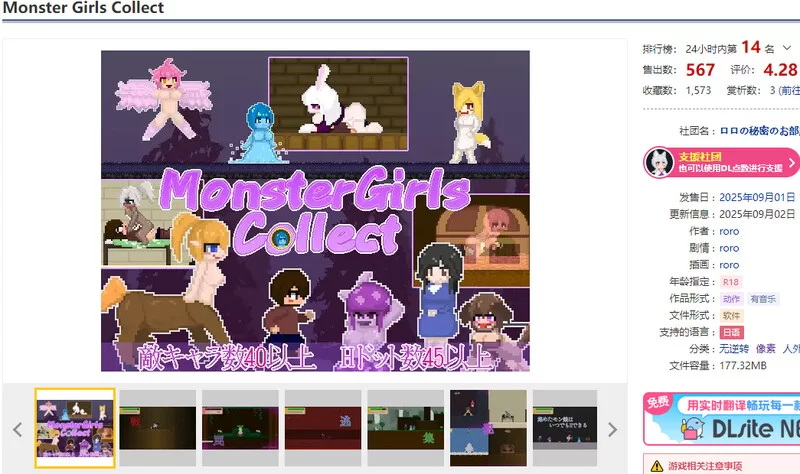The width and height of the screenshot is (800, 474).
Task: Open the DLsite real-time translation banner
Action: coord(721,419)
